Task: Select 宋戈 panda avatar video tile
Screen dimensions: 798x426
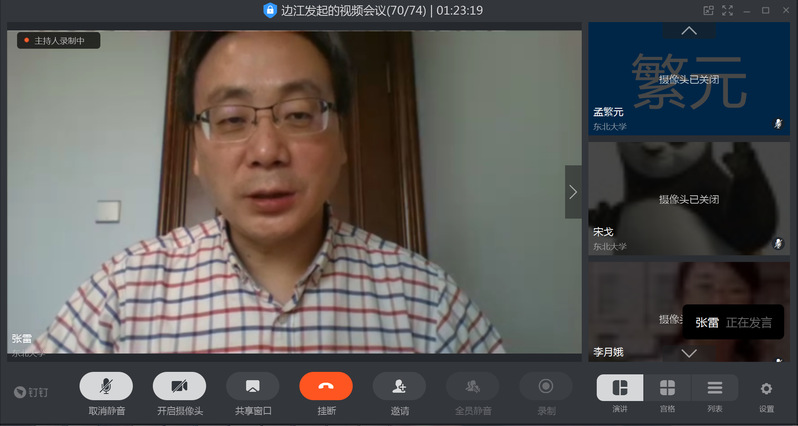Action: 688,198
